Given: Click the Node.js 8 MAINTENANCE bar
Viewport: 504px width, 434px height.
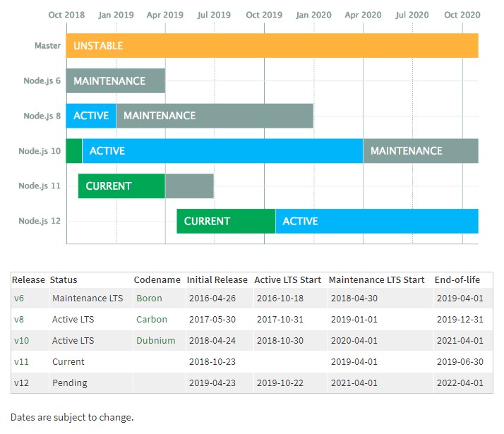Looking at the screenshot, I should coord(215,116).
